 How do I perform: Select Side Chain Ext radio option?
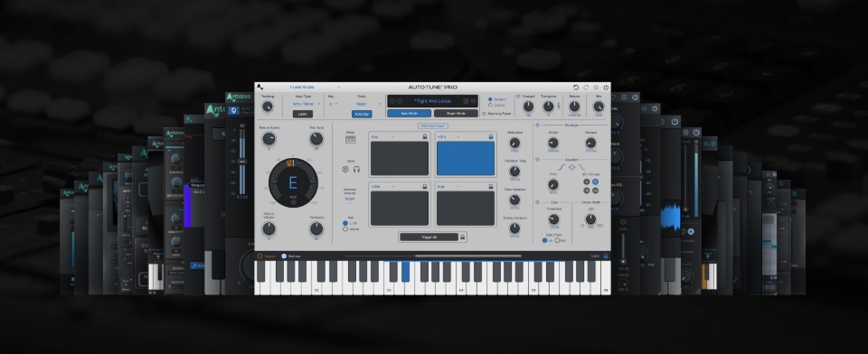click(557, 240)
